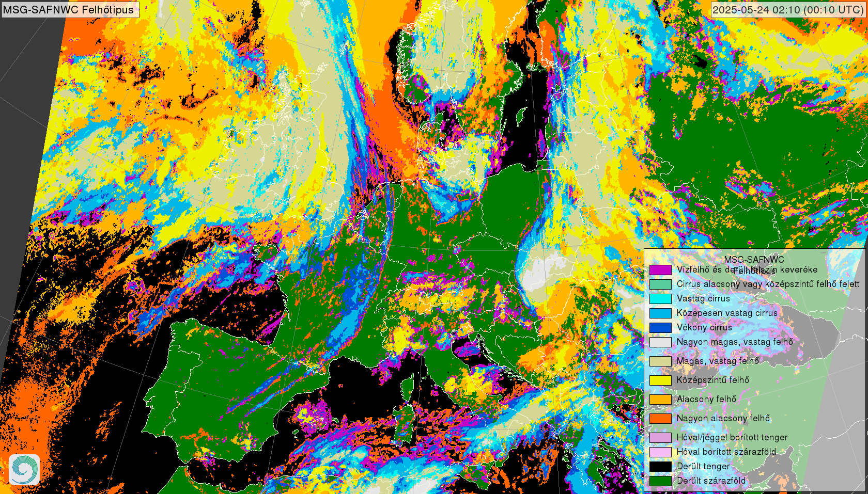Click the light blue Közepesen vastag cirrus swatch

[x=660, y=313]
